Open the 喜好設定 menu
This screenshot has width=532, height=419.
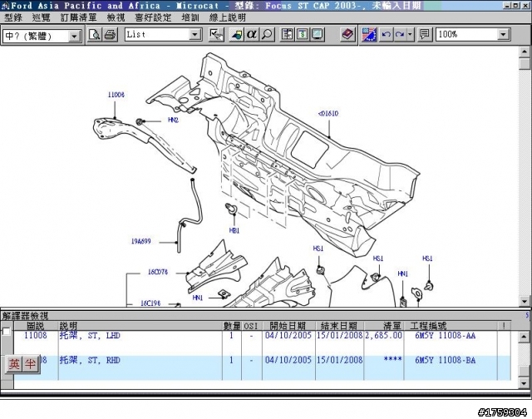[x=153, y=17]
